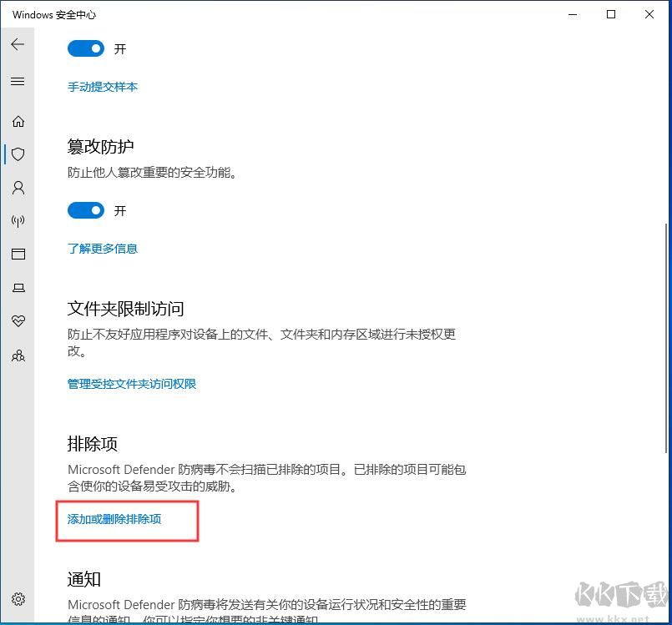
Task: Select the Virus & threat protection shield icon
Action: coord(18,154)
